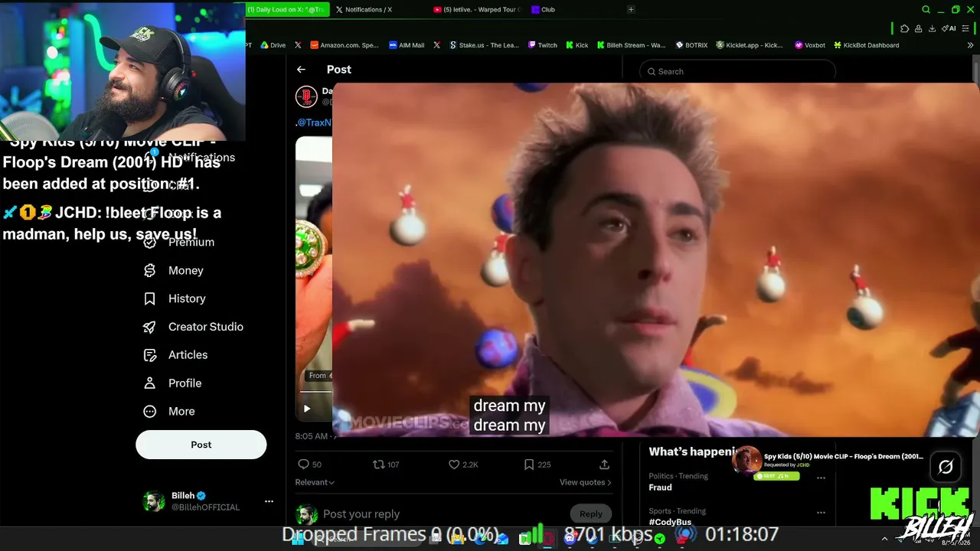Open the View quotes link
980x551 pixels.
(x=586, y=482)
